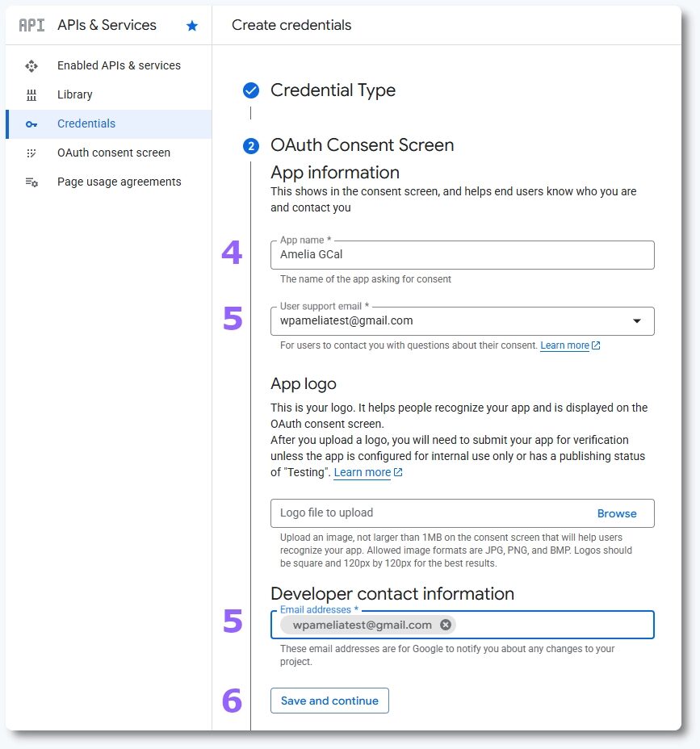Select Page usage agreements in sidebar
This screenshot has width=700, height=749.
(119, 182)
